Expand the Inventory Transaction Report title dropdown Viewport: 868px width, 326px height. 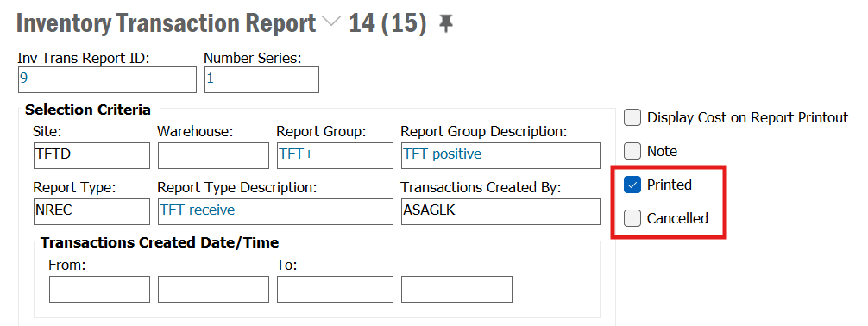331,22
